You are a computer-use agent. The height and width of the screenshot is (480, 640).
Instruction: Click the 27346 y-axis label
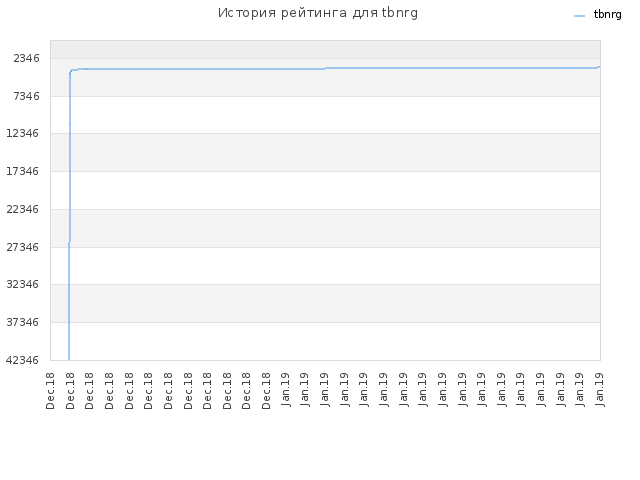22,247
